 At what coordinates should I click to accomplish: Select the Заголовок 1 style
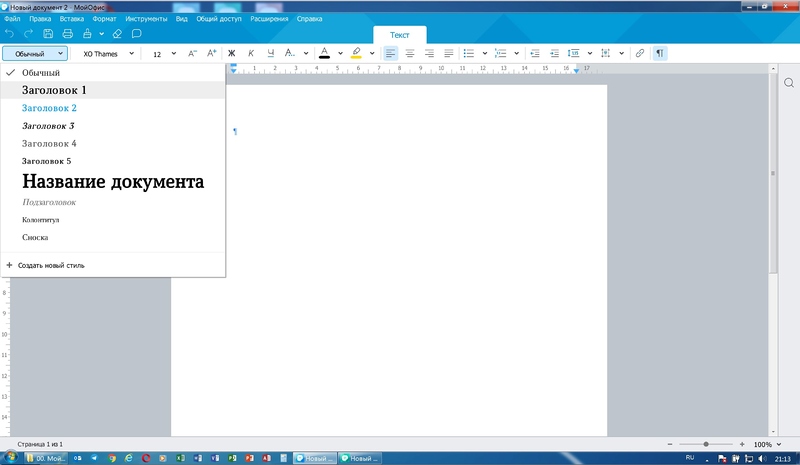54,90
